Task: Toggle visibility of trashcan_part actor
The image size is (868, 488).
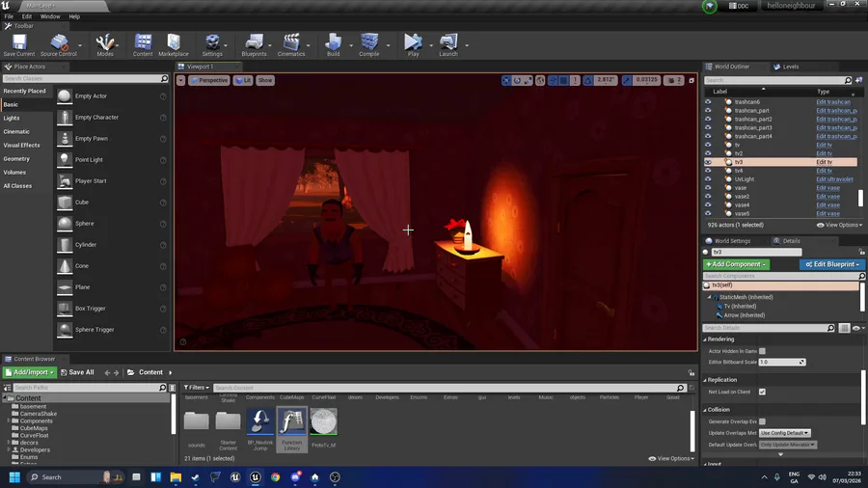Action: [708, 111]
